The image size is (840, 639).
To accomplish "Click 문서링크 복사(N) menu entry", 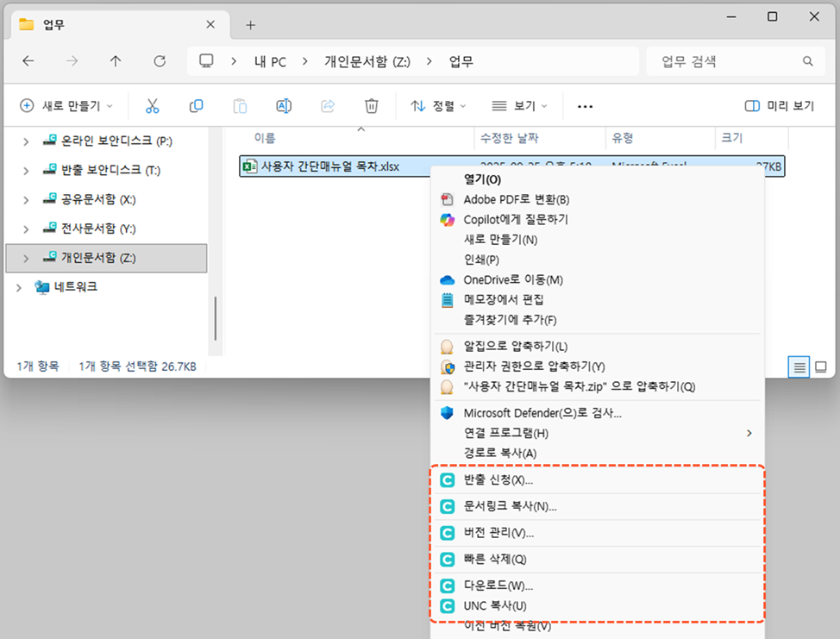I will click(x=510, y=506).
